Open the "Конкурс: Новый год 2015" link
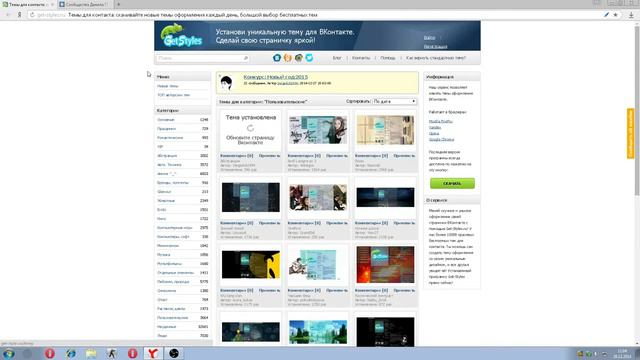 click(x=276, y=77)
